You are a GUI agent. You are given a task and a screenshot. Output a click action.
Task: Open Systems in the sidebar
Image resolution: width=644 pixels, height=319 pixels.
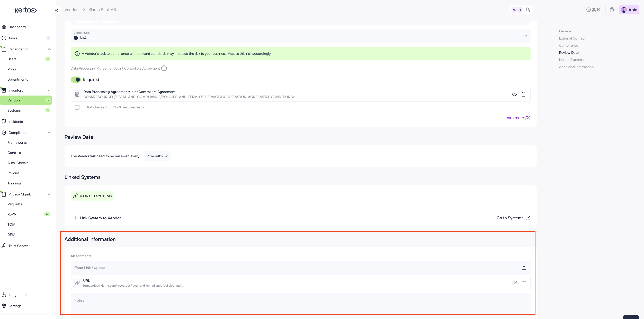[x=14, y=110]
